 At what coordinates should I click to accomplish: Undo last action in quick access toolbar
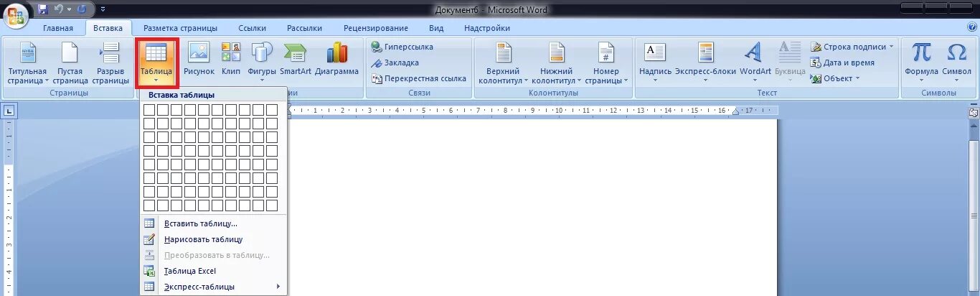click(x=59, y=9)
